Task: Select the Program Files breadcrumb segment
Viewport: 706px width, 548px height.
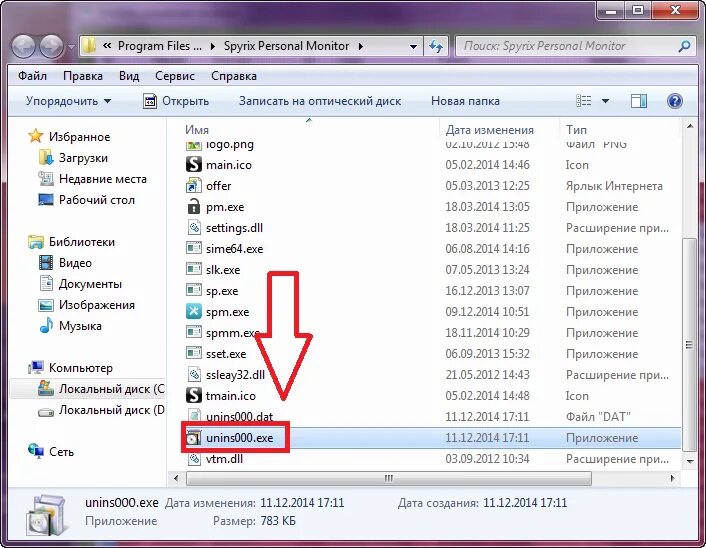Action: pyautogui.click(x=159, y=46)
